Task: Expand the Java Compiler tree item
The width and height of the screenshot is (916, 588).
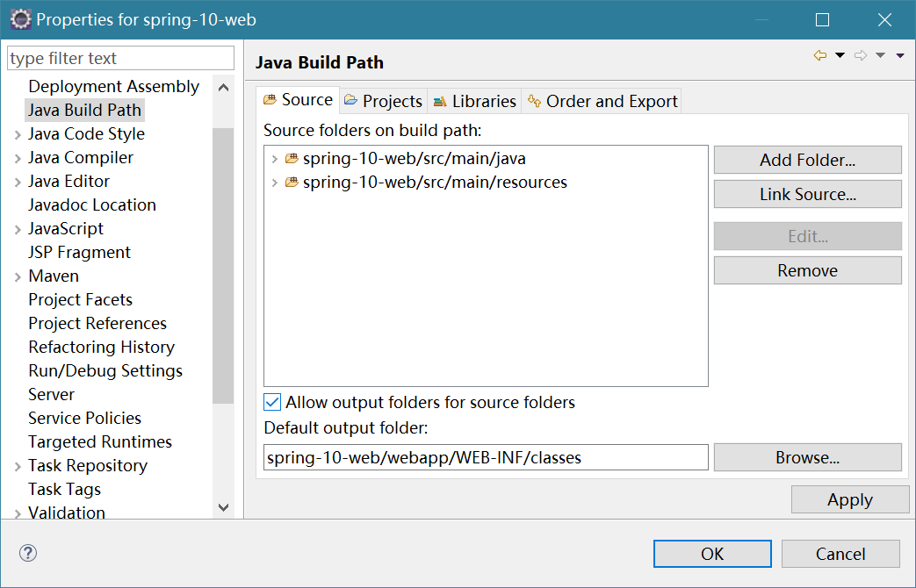Action: click(18, 158)
